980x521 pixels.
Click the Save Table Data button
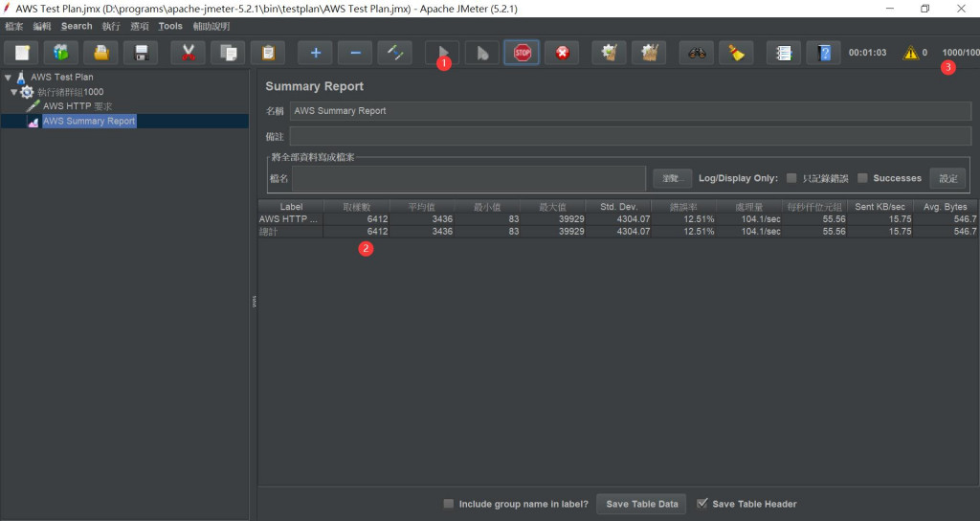(642, 504)
